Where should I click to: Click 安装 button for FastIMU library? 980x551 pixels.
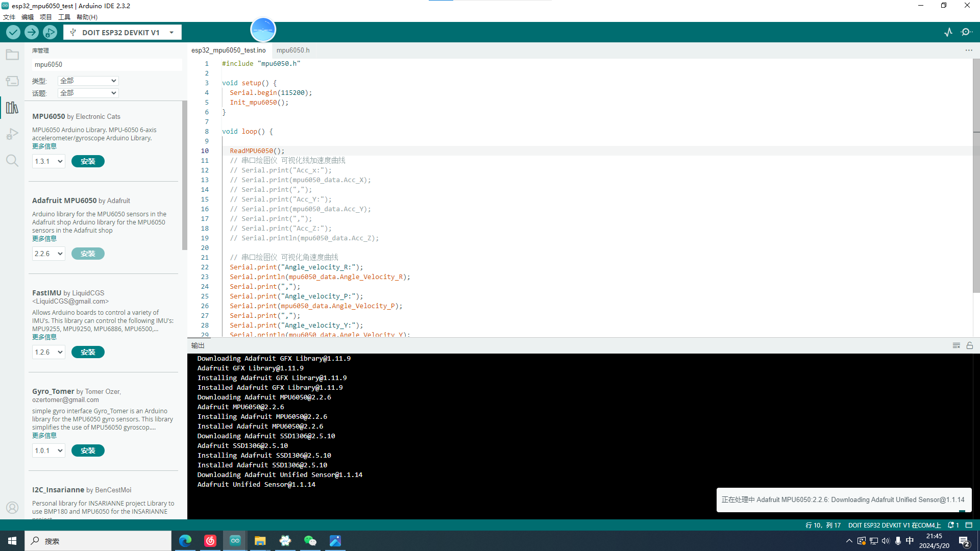[x=88, y=352]
